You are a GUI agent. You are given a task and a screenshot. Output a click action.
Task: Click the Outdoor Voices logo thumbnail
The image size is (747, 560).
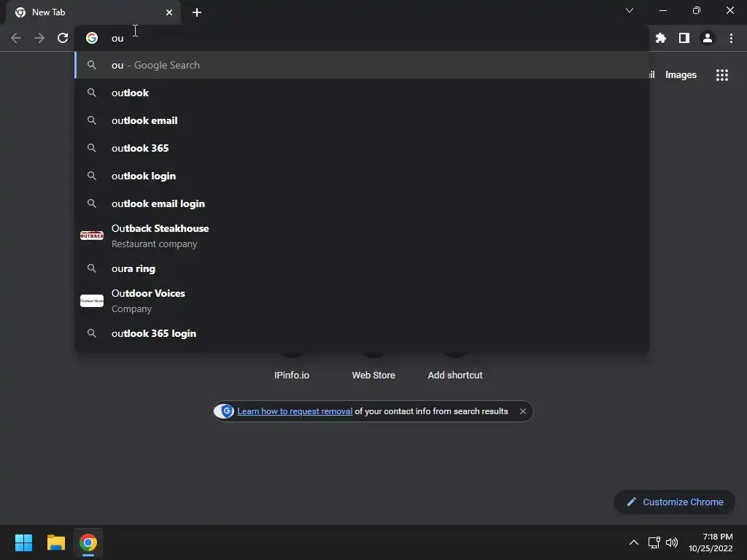point(92,301)
